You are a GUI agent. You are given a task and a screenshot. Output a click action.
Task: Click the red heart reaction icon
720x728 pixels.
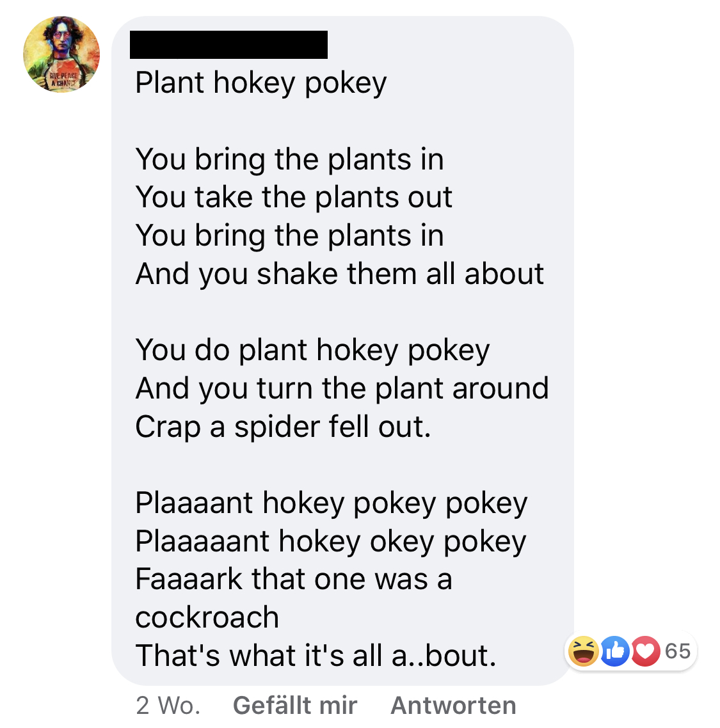click(x=645, y=651)
